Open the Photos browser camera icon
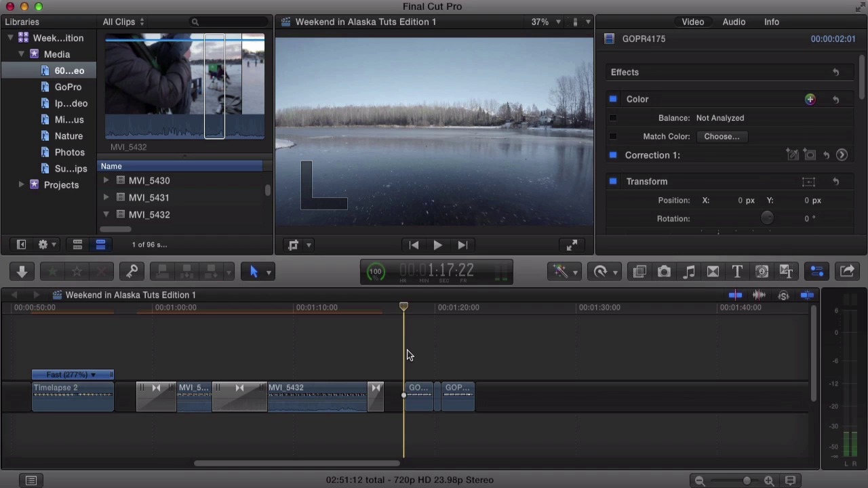This screenshot has height=488, width=868. (x=664, y=272)
